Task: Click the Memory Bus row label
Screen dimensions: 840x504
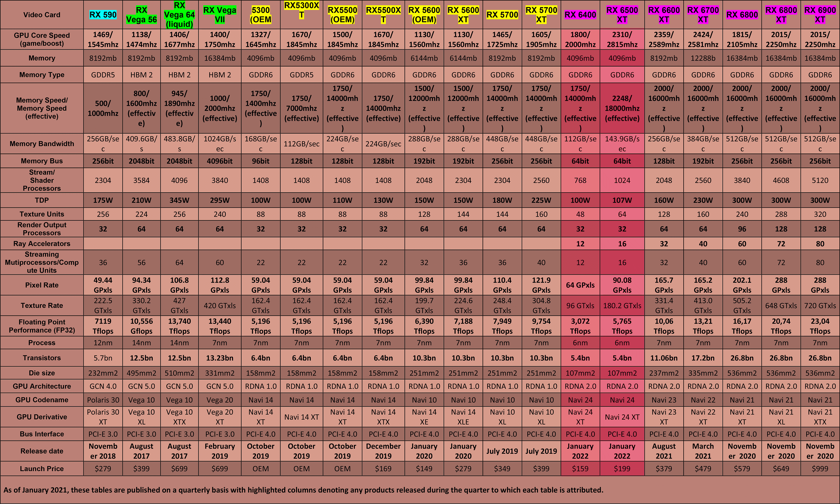Action: (42, 161)
